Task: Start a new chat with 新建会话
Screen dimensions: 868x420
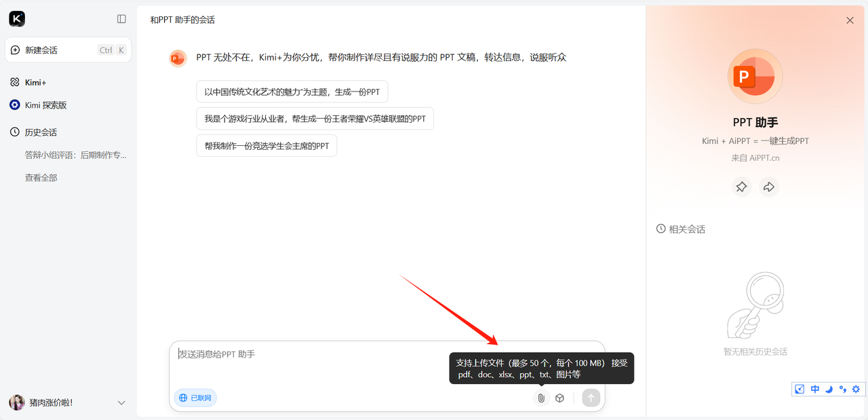Action: tap(68, 50)
